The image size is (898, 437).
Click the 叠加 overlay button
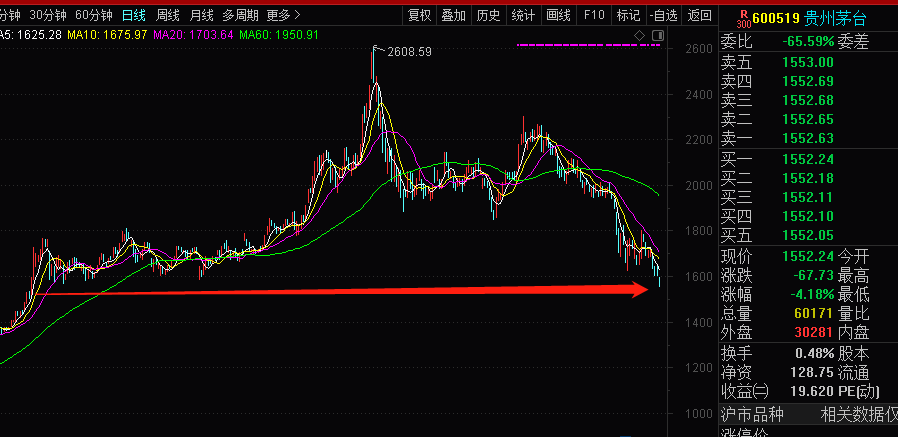click(x=454, y=15)
